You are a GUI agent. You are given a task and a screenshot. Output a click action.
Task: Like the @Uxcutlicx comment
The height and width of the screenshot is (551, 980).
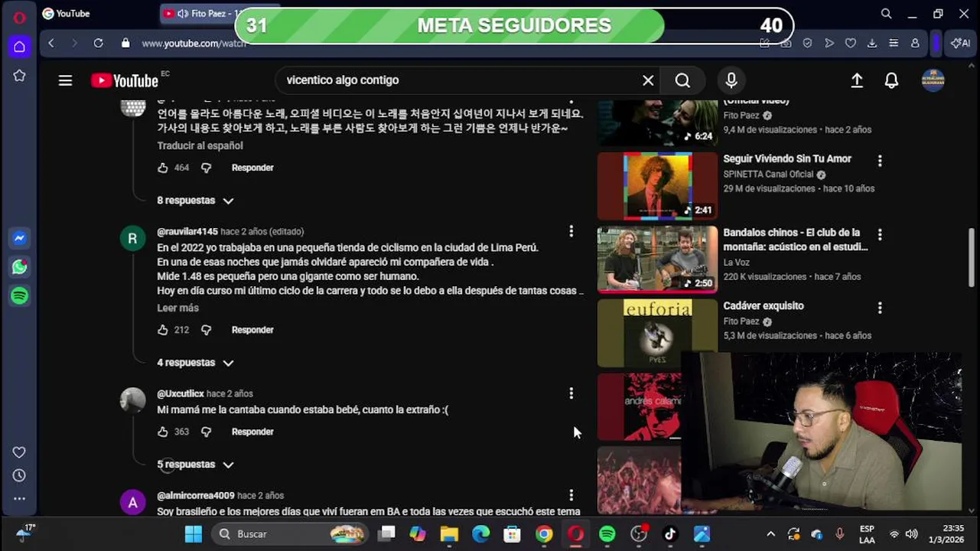[x=162, y=432]
